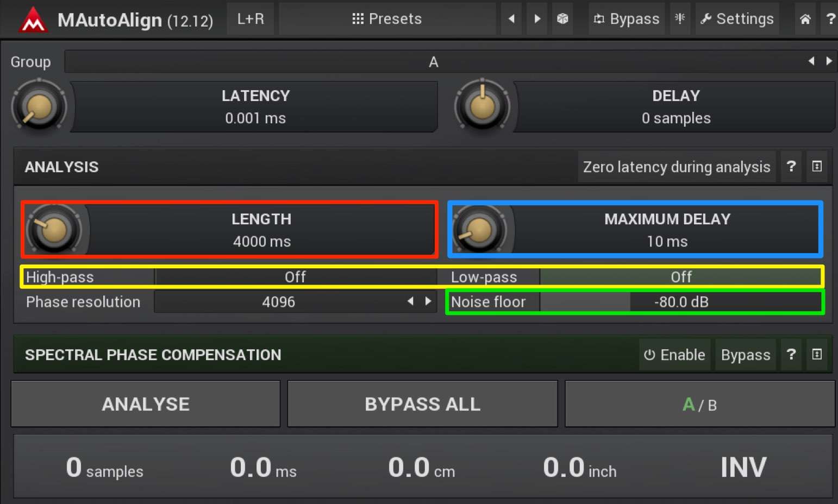Click the 0 samples readout

(104, 468)
